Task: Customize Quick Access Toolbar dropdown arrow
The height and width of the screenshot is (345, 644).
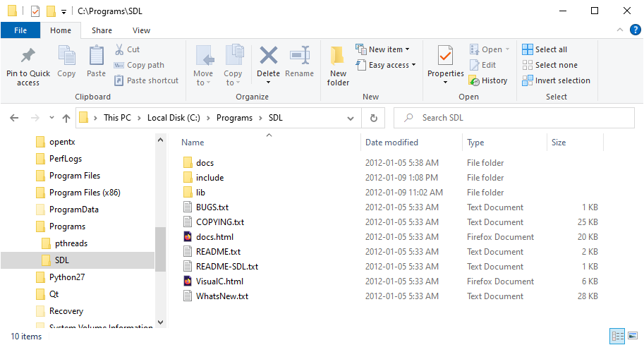Action: pos(63,12)
